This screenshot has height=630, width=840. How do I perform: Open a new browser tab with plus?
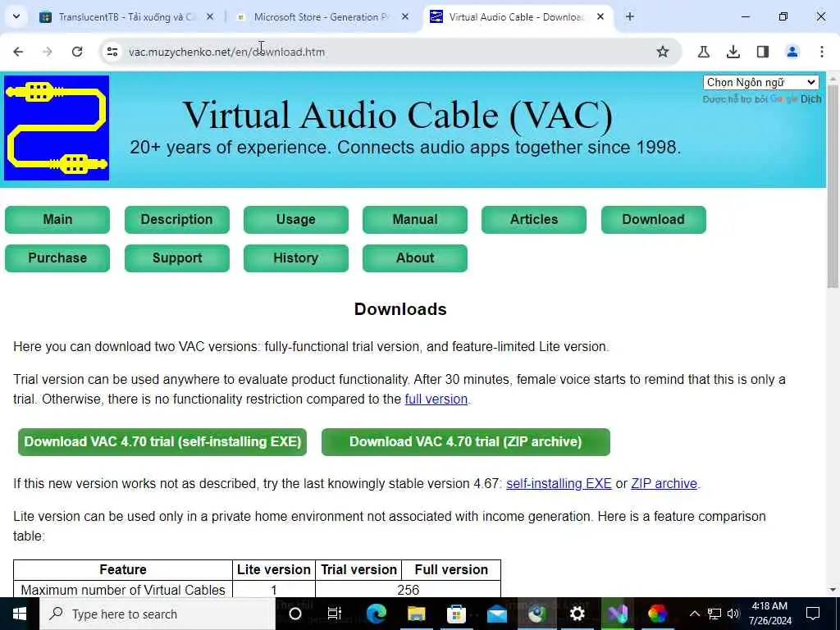click(x=630, y=16)
